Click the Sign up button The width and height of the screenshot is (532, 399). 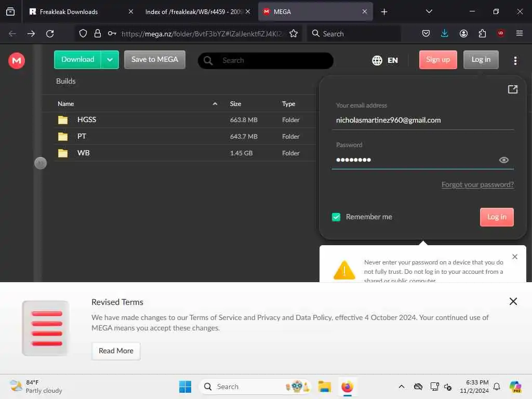[x=437, y=60]
